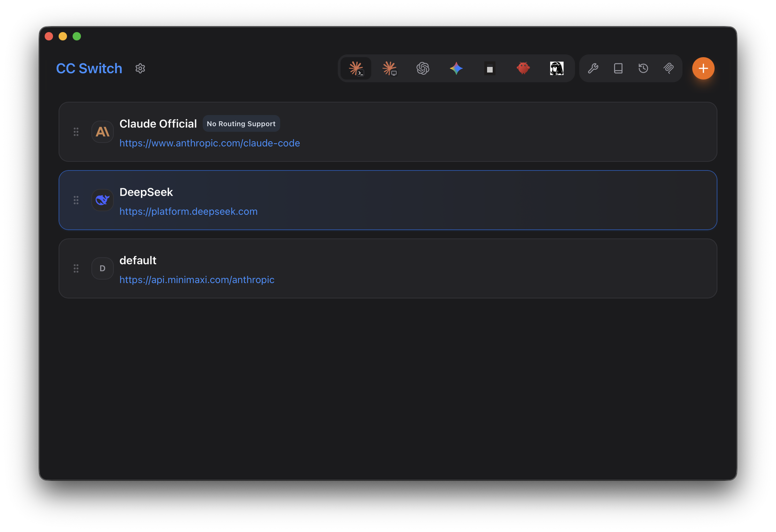Open the wrench tools panel
The width and height of the screenshot is (776, 532).
593,68
